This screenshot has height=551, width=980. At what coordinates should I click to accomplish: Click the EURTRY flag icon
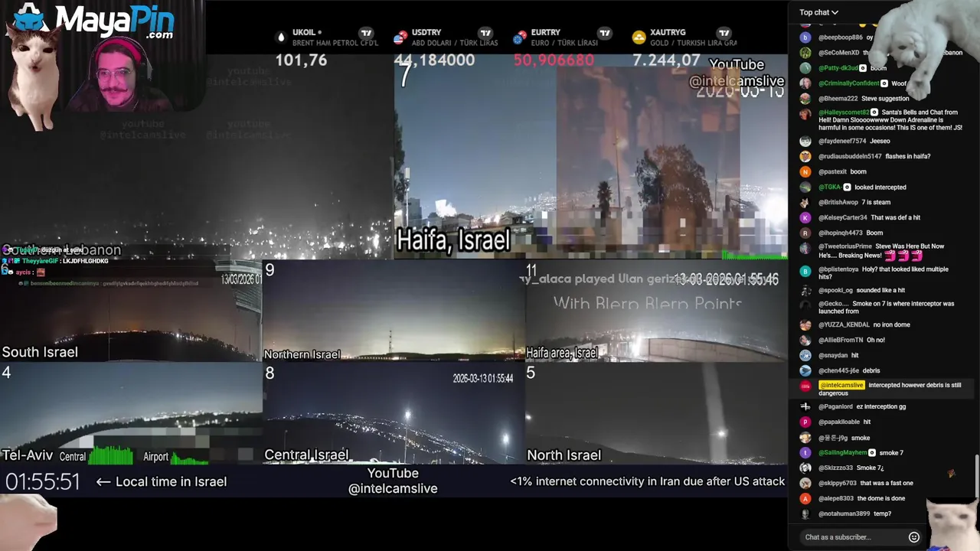click(520, 37)
